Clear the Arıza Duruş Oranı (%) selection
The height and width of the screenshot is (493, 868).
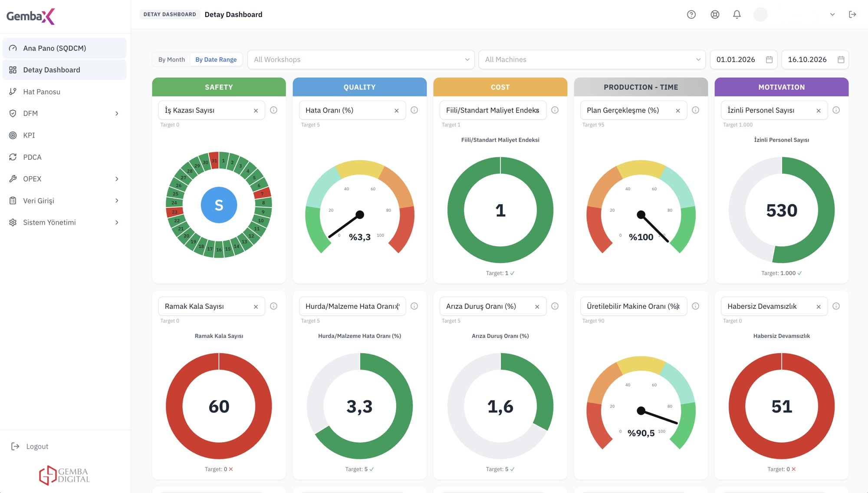(x=537, y=307)
